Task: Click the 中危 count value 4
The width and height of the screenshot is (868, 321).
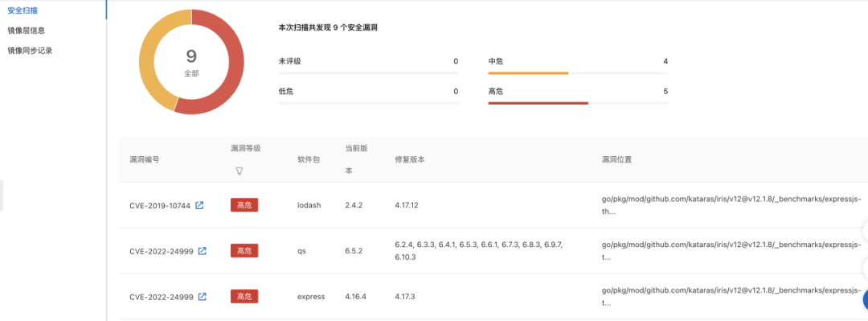Action: tap(665, 61)
